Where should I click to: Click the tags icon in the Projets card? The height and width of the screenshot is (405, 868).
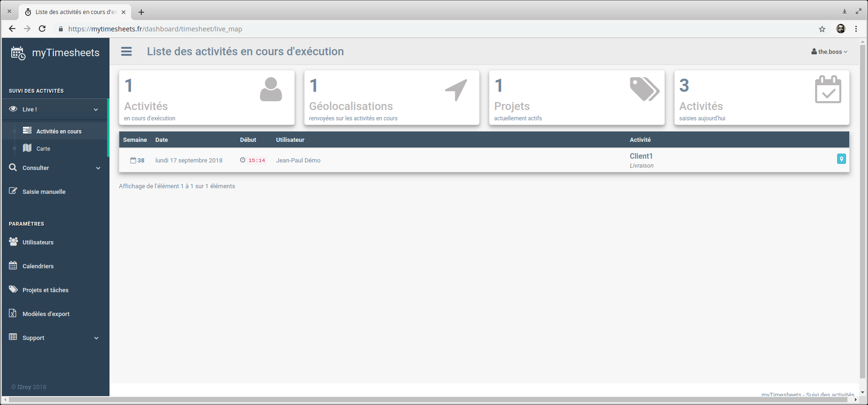(644, 89)
